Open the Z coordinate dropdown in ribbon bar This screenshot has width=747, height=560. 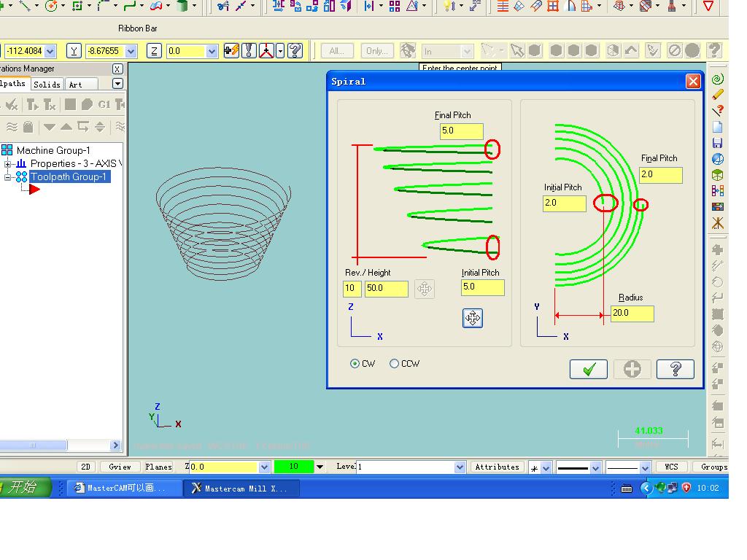[212, 51]
